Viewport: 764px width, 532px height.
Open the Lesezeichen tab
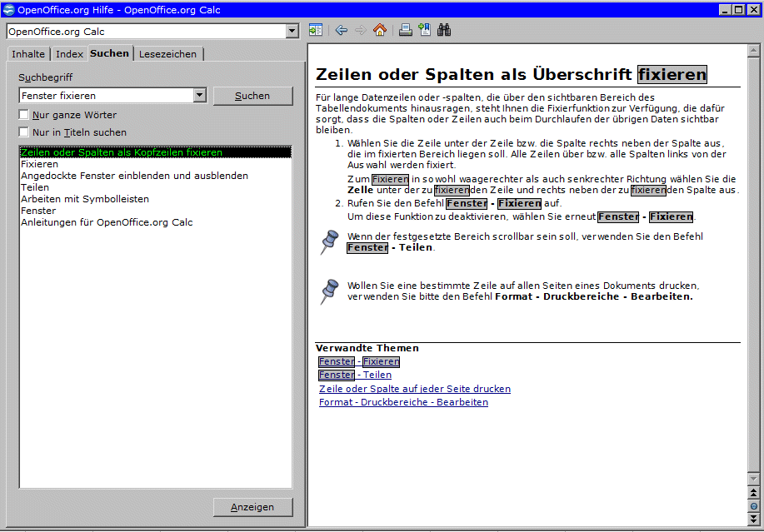pyautogui.click(x=167, y=54)
